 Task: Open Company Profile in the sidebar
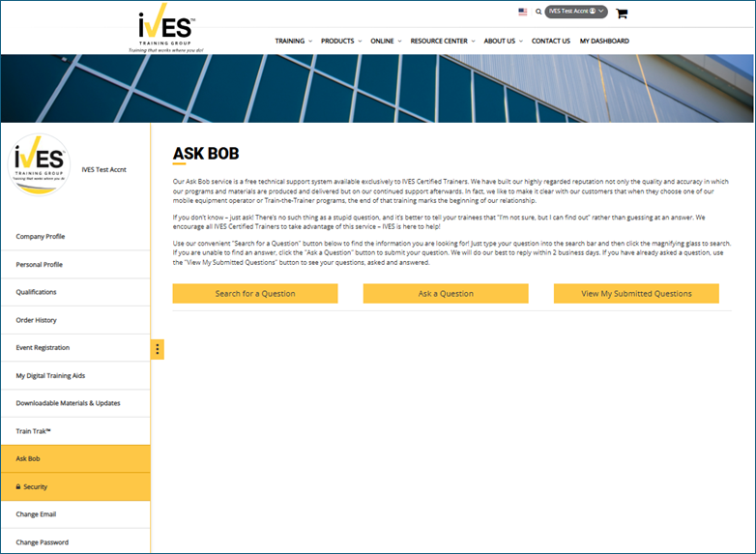click(41, 237)
